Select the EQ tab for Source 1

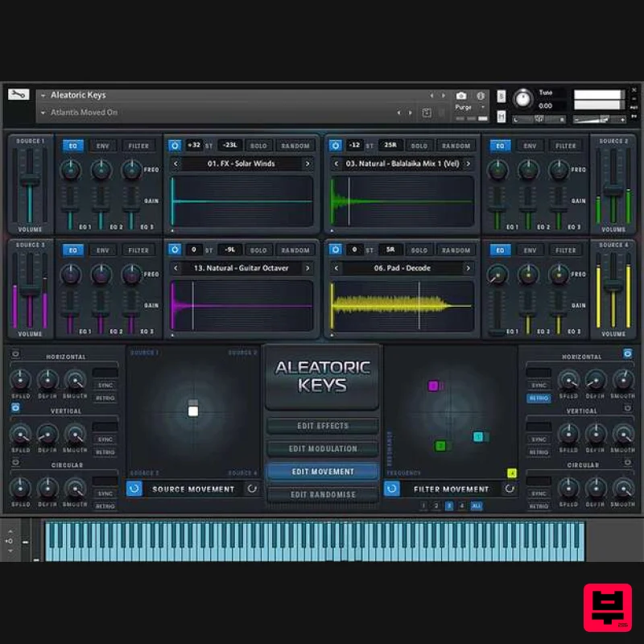point(73,146)
